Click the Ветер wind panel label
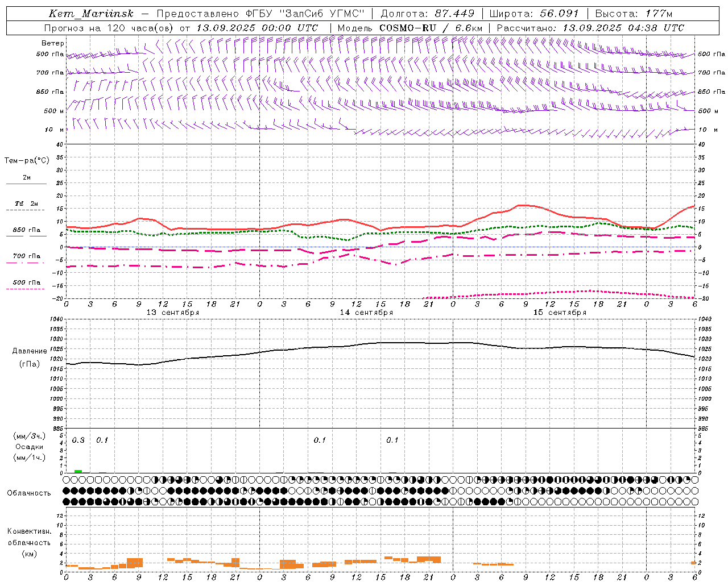The height and width of the screenshot is (582, 728). click(53, 43)
